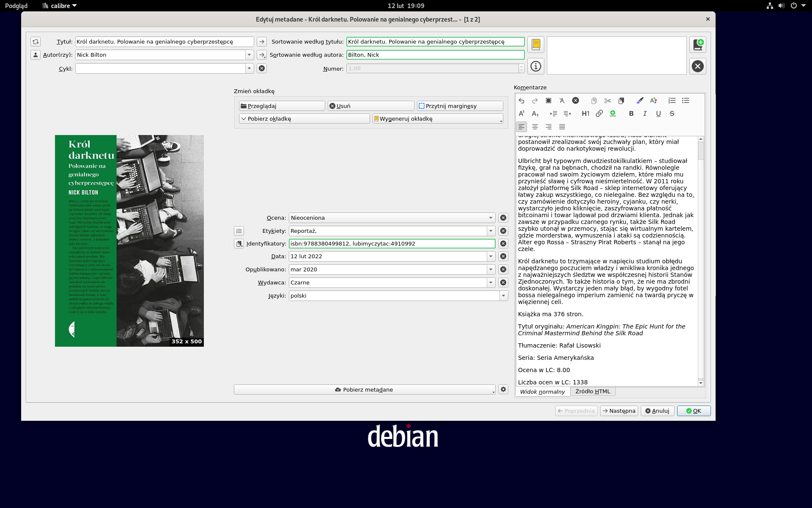812x508 pixels.
Task: Click the superscript formatting icon
Action: 521,113
